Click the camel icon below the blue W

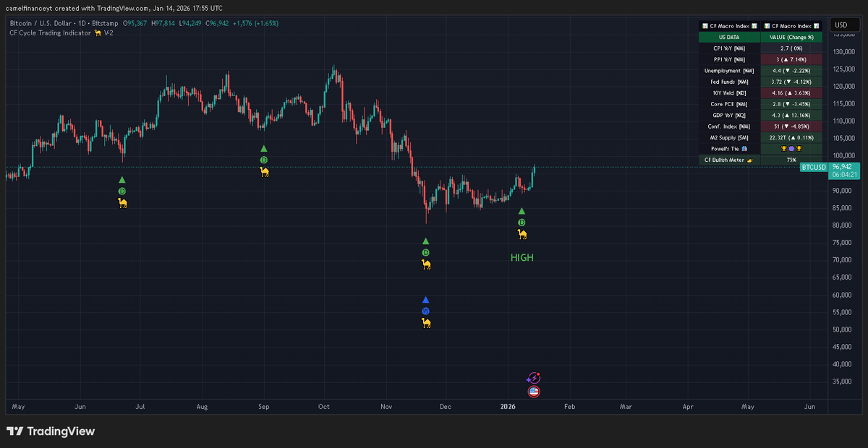point(426,323)
